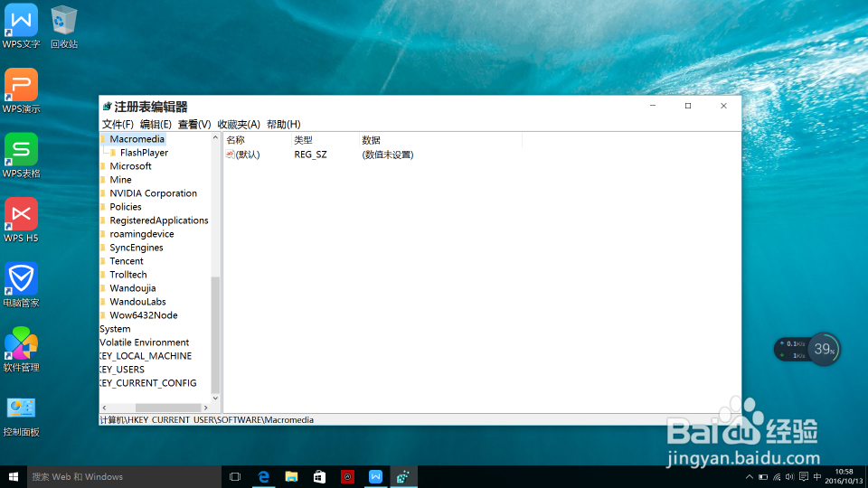Select the Wandoujia registry key
868x488 pixels.
pos(132,288)
